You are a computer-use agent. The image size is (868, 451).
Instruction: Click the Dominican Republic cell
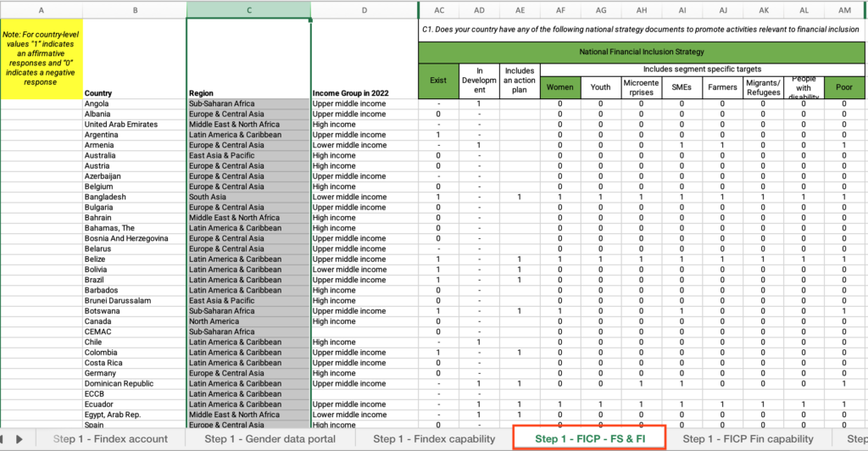point(135,383)
